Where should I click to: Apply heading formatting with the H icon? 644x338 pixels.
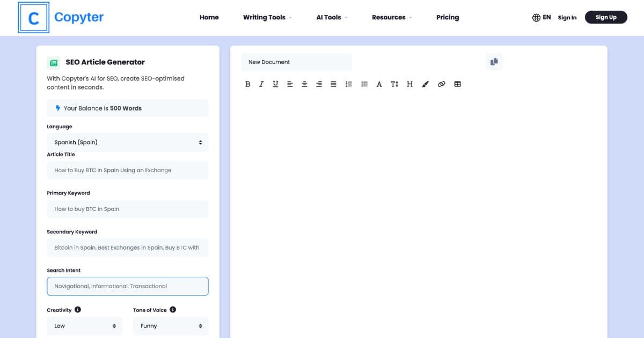click(409, 84)
